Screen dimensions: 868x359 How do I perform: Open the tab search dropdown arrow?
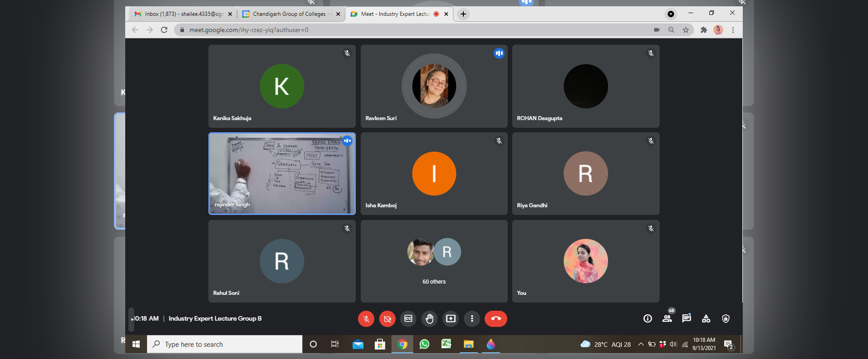(671, 14)
